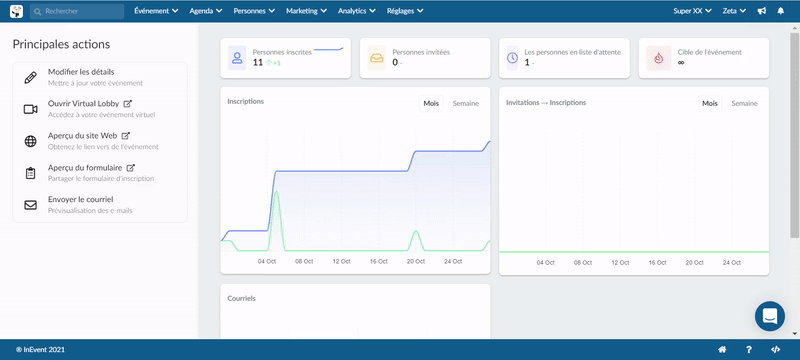
Task: Click the video camera Virtual Lobby icon
Action: pos(31,109)
